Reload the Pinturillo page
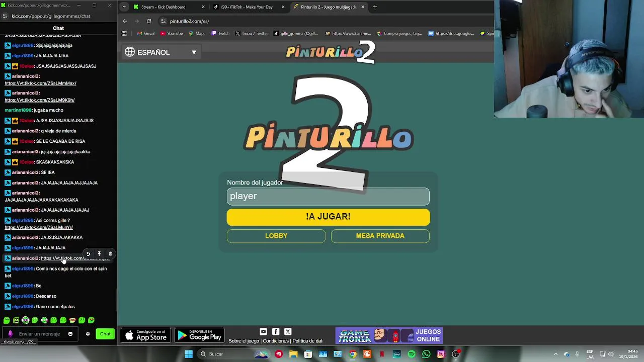The width and height of the screenshot is (644, 362). coord(149,21)
